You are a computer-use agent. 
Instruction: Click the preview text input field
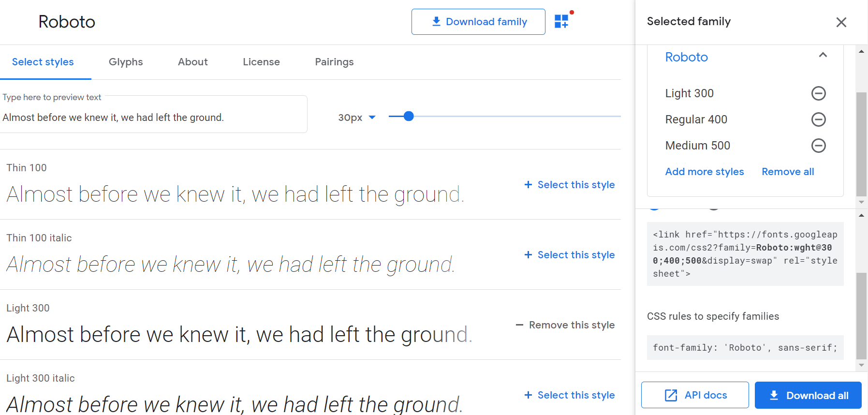click(154, 117)
